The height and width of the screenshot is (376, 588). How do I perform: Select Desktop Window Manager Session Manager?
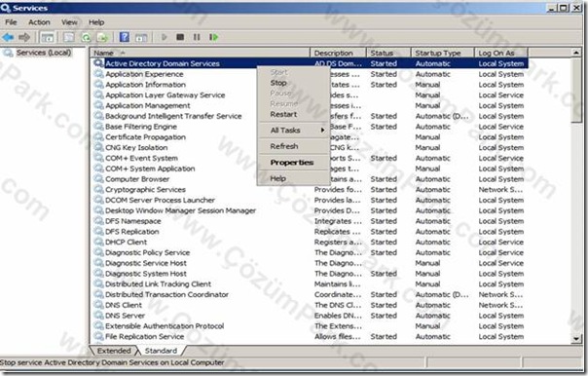(x=180, y=210)
